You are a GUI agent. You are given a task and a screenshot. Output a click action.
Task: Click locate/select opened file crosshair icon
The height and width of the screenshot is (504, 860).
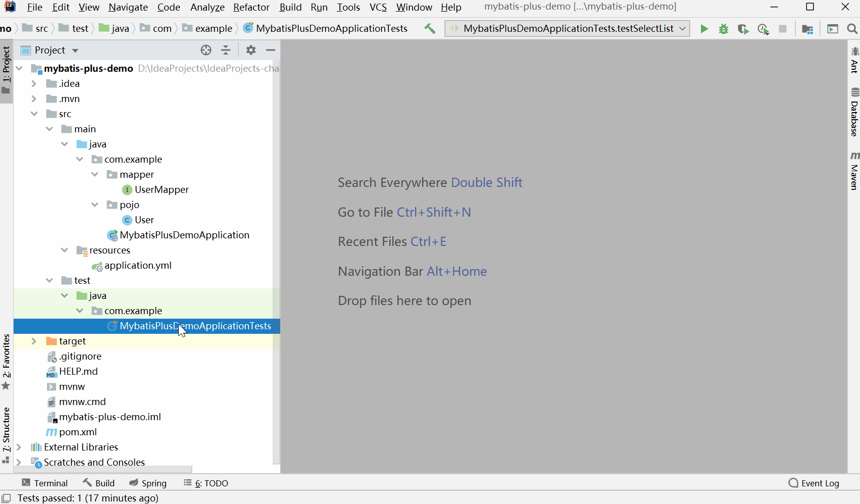(x=206, y=50)
